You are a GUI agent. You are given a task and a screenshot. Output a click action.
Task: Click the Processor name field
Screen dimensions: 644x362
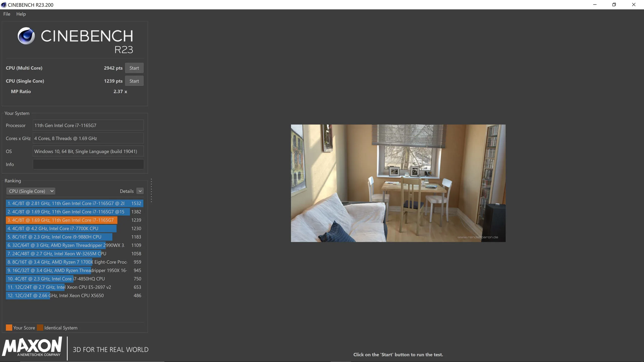pyautogui.click(x=88, y=125)
